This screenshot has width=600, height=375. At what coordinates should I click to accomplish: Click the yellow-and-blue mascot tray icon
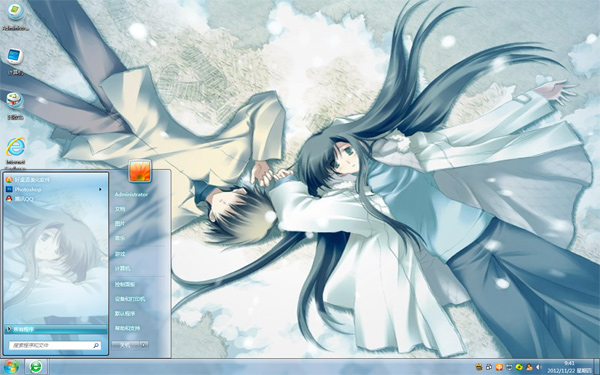pyautogui.click(x=479, y=367)
